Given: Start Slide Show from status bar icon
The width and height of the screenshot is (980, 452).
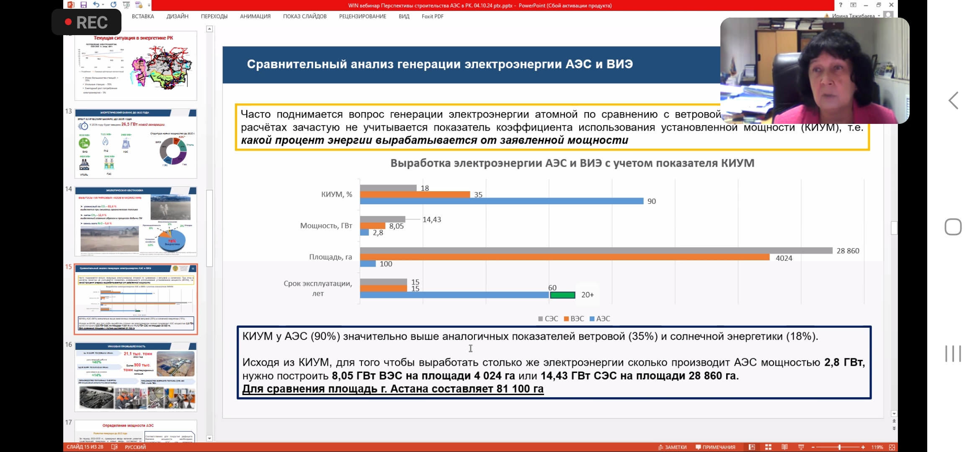Looking at the screenshot, I should click(801, 447).
